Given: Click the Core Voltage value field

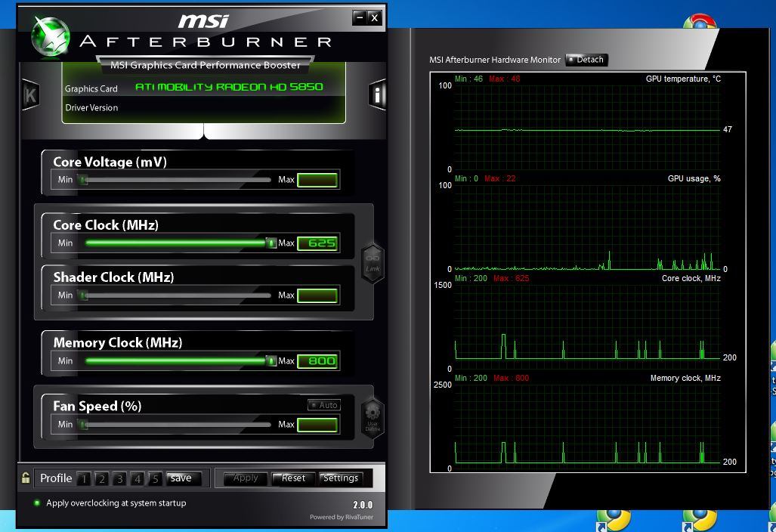Looking at the screenshot, I should [317, 180].
